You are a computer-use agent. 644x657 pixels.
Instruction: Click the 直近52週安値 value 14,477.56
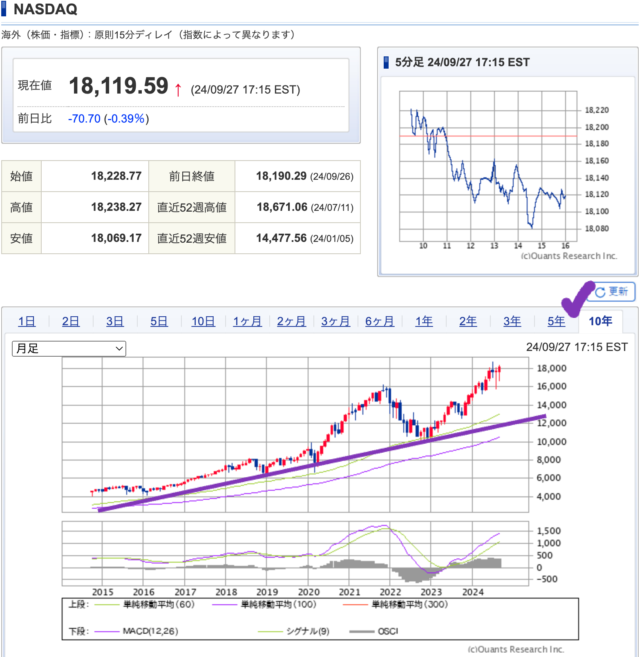281,238
